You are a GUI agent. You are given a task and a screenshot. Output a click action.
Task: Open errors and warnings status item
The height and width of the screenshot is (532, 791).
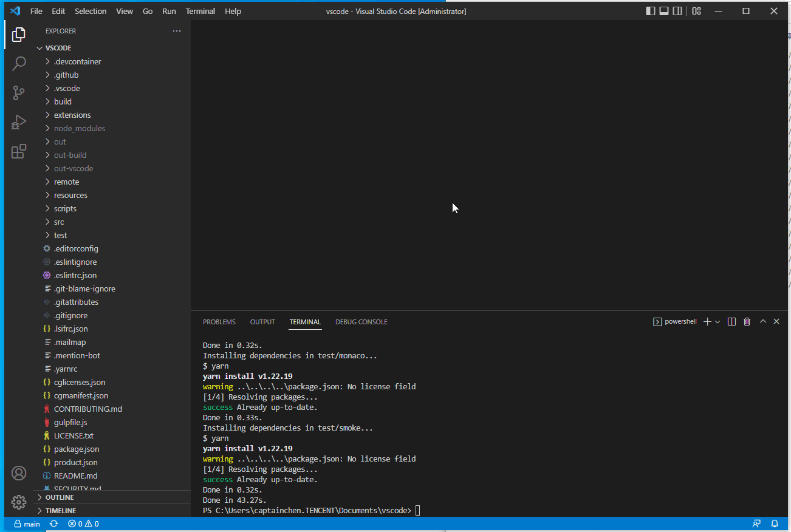point(83,523)
